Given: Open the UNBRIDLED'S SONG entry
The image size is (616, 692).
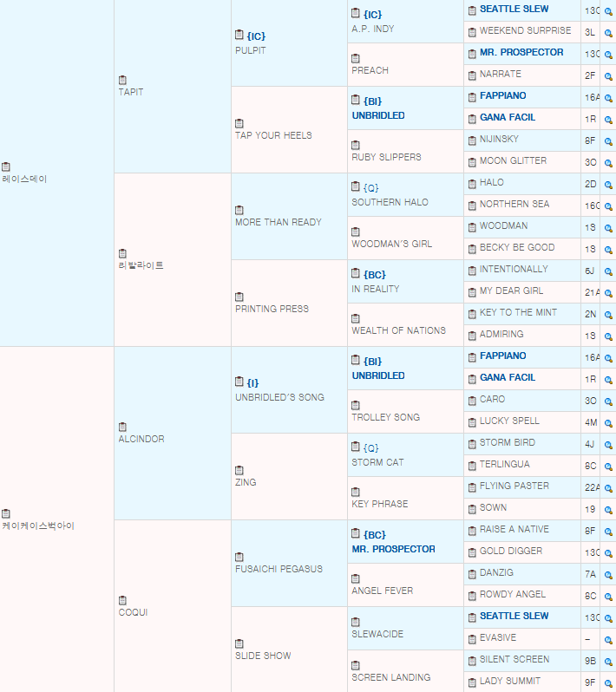Looking at the screenshot, I should 279,397.
